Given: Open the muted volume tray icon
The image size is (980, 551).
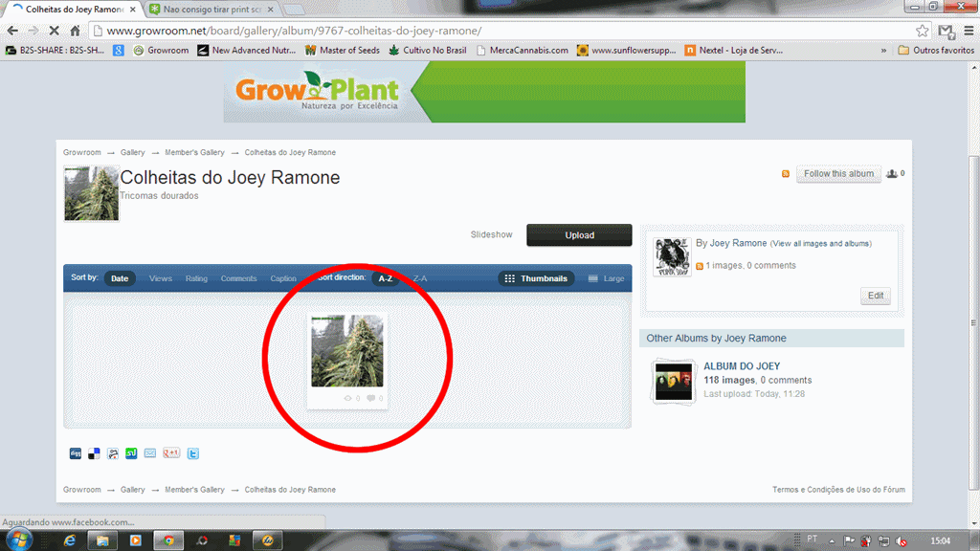Looking at the screenshot, I should point(901,541).
